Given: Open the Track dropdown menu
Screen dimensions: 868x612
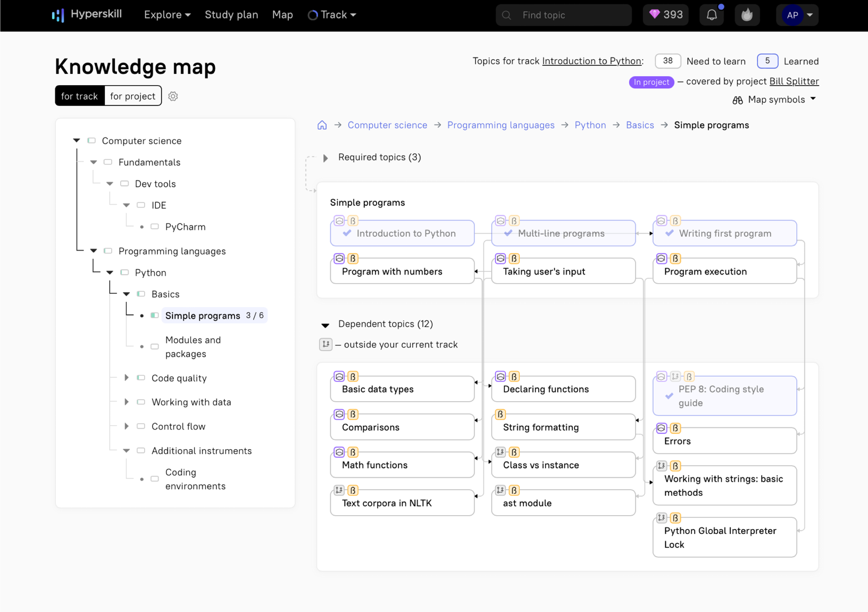Looking at the screenshot, I should (x=331, y=14).
